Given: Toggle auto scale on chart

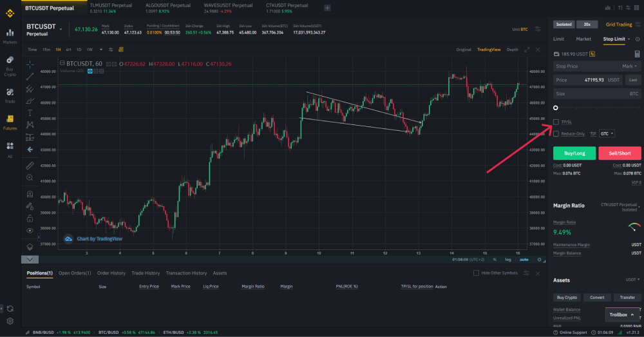Looking at the screenshot, I should pyautogui.click(x=524, y=260).
